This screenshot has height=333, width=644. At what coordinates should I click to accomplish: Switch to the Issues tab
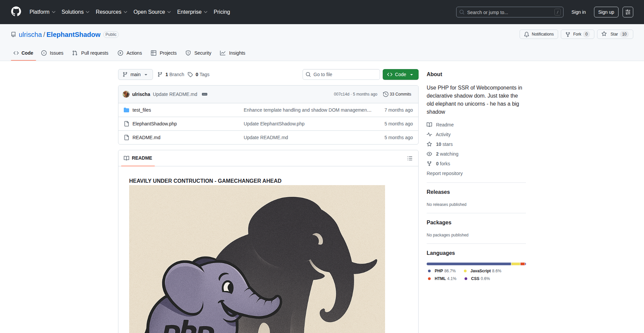pos(52,53)
